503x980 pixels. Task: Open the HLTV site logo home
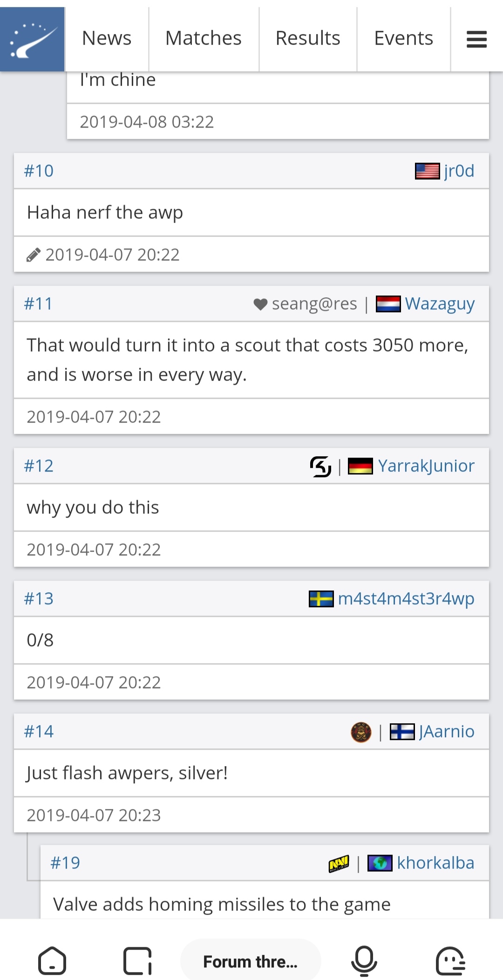[x=32, y=39]
